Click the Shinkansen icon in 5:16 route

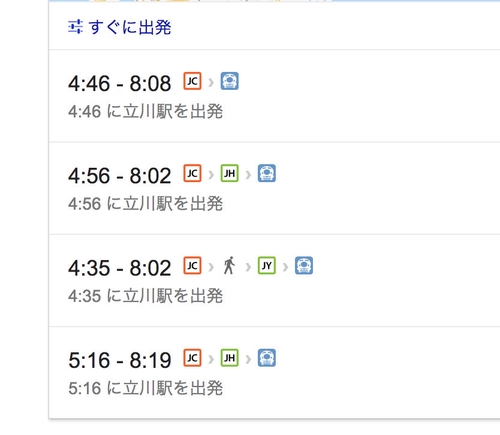267,358
